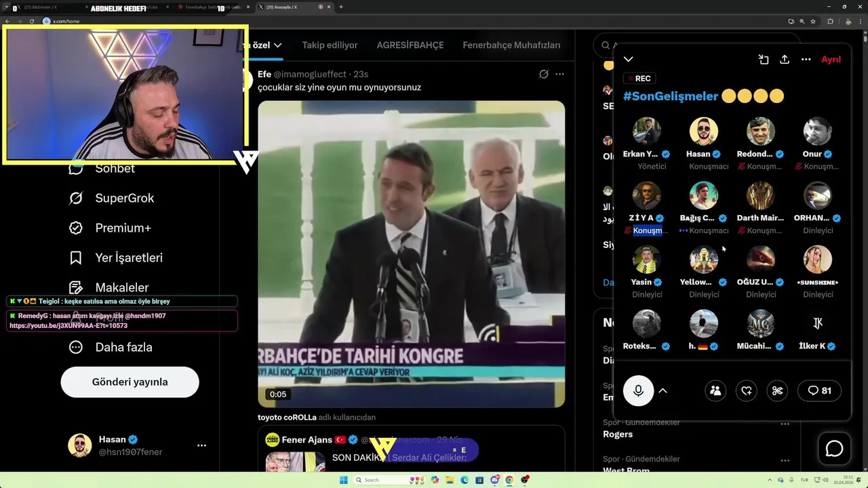
Task: Send a heart reaction in Space
Action: click(747, 390)
